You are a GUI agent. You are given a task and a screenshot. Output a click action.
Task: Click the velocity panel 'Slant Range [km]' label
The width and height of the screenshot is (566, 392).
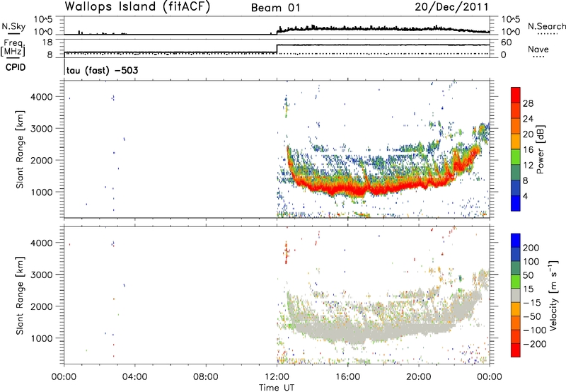[x=21, y=295]
